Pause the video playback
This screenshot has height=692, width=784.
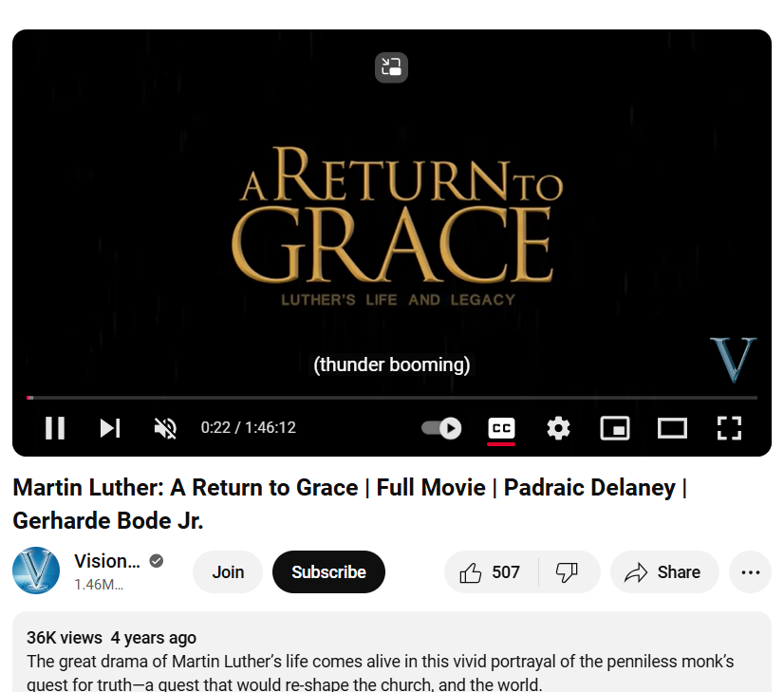pos(55,428)
